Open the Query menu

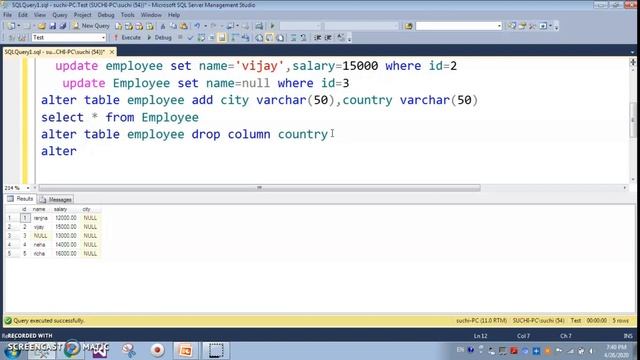(60, 15)
